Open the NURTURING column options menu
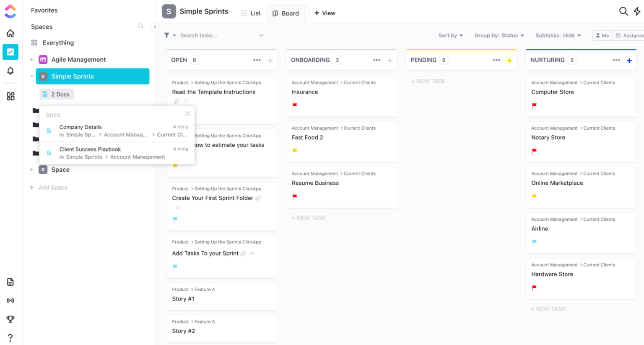Viewport: 644px width, 345px height. point(616,60)
